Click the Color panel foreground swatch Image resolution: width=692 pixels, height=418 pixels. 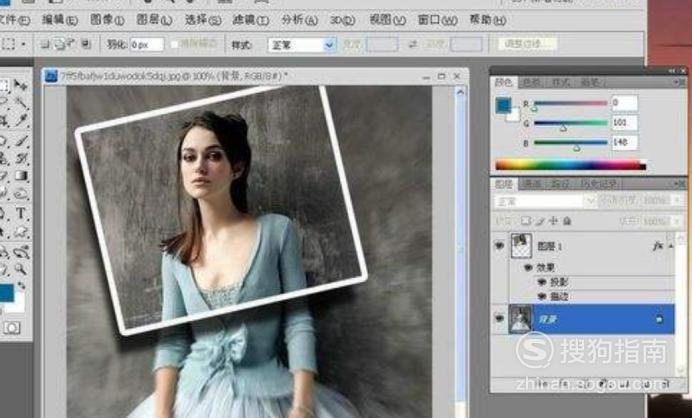503,105
